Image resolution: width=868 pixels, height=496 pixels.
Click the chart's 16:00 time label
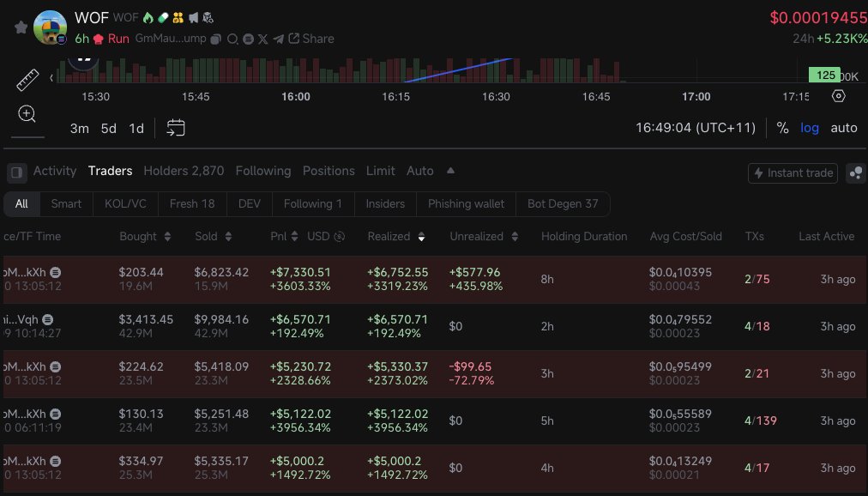[296, 97]
